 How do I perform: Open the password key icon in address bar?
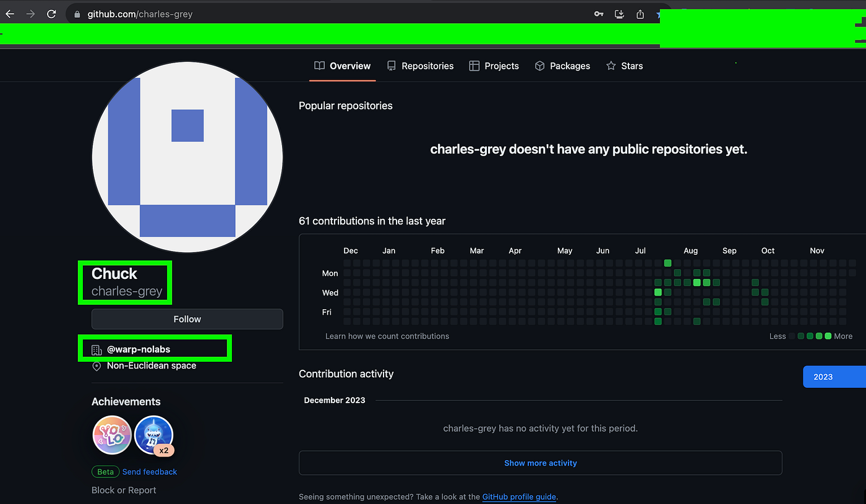pyautogui.click(x=599, y=14)
